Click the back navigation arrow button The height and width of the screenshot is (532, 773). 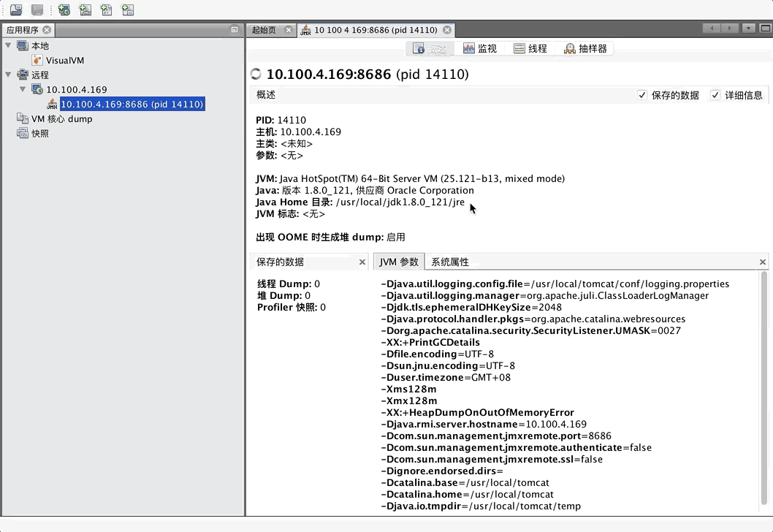[711, 28]
